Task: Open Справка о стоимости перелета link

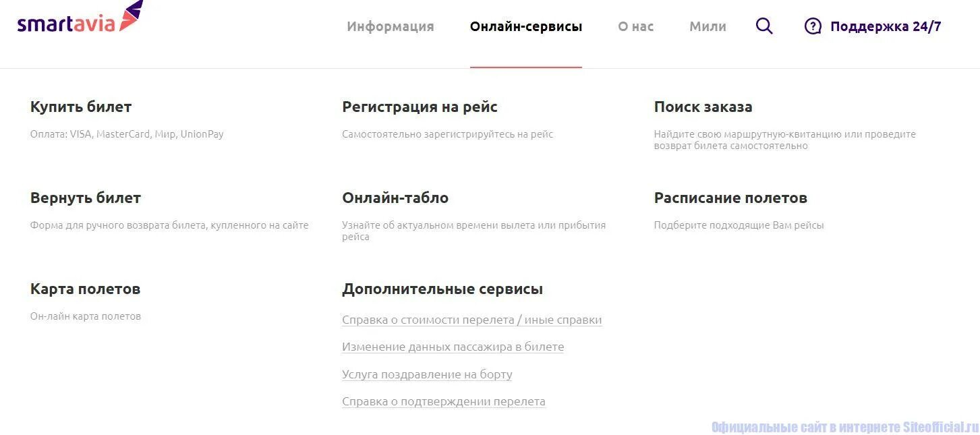Action: [x=472, y=320]
